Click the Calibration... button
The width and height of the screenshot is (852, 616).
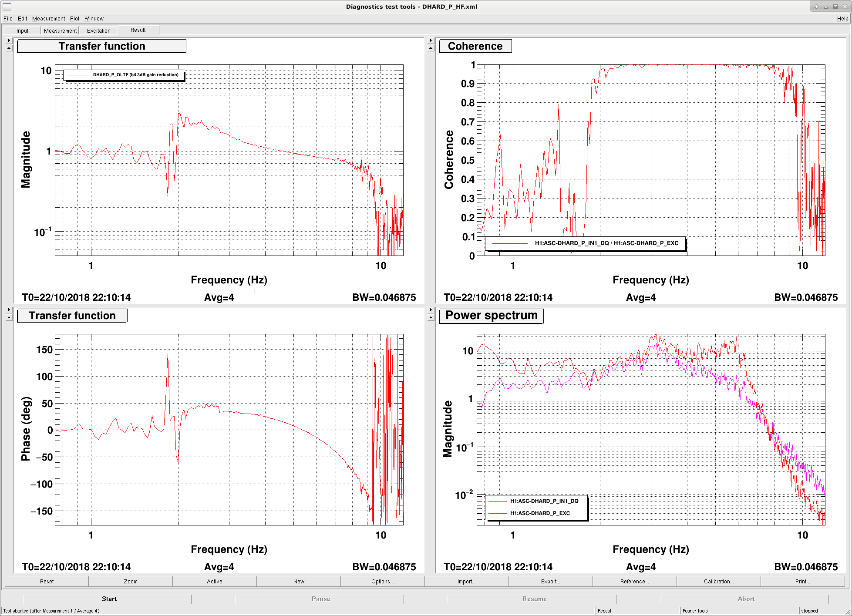pos(718,582)
